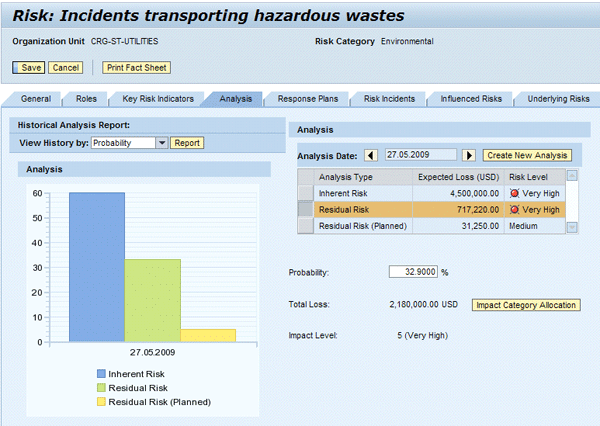
Task: Switch to the Risk Incidents tab
Action: click(x=388, y=99)
